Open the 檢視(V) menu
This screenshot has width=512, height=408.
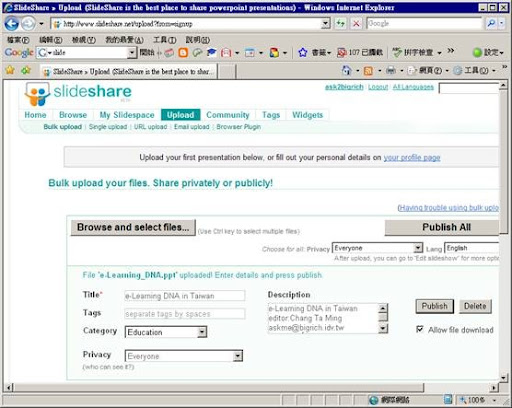point(84,40)
